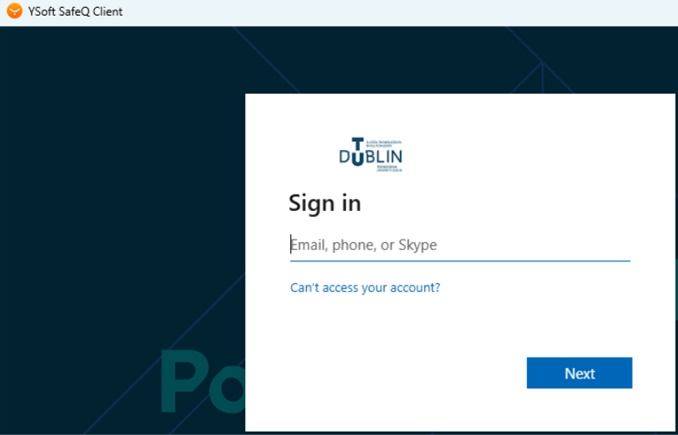Click the DUBLIN wordmark in the logo
Viewport: 678px width, 435px height.
point(371,157)
